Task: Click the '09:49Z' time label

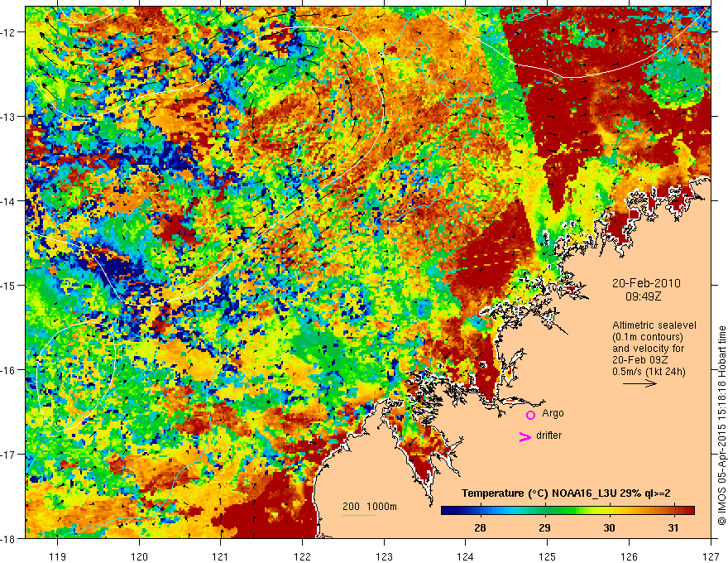Action: [x=643, y=296]
